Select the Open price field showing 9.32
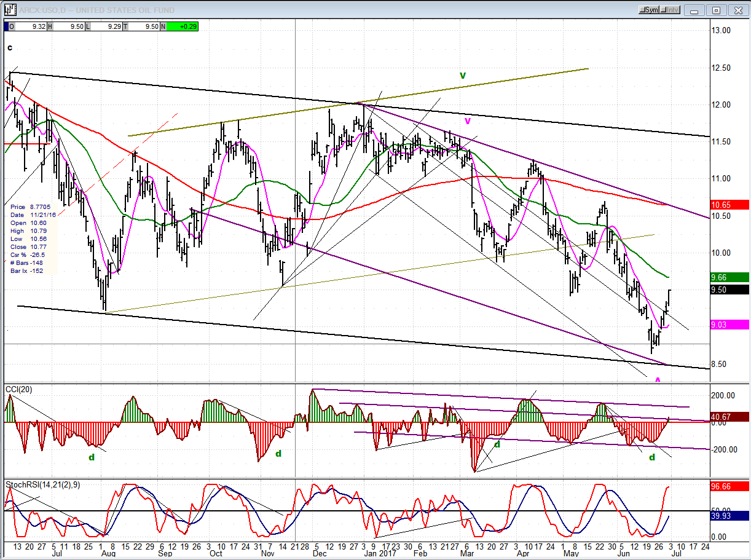The height and width of the screenshot is (560, 751). pos(28,26)
